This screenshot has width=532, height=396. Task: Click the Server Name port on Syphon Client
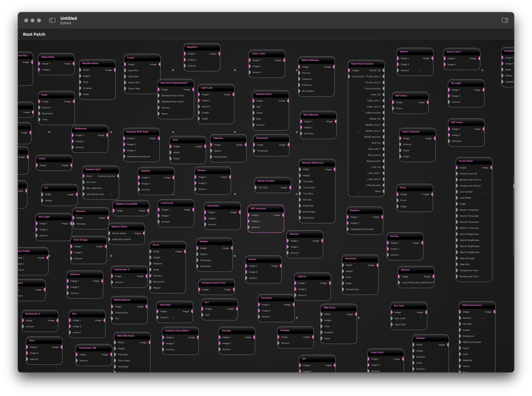pyautogui.click(x=109, y=233)
